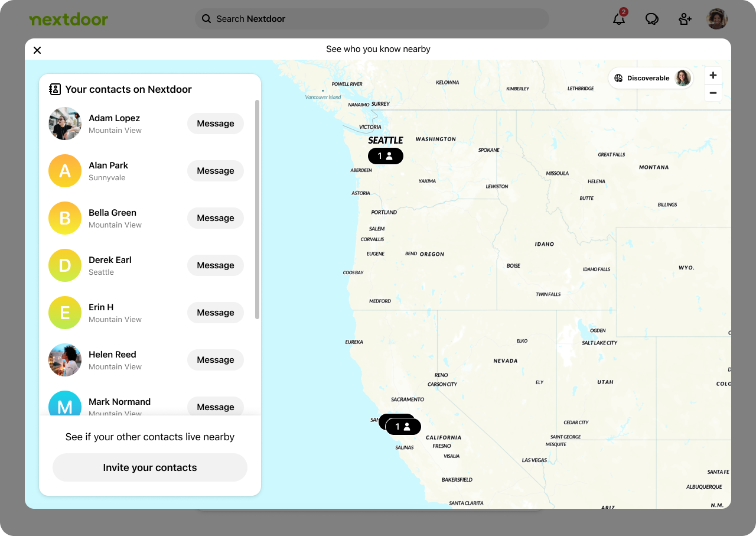Select Helen Reed's profile photo
756x536 pixels.
pos(65,360)
